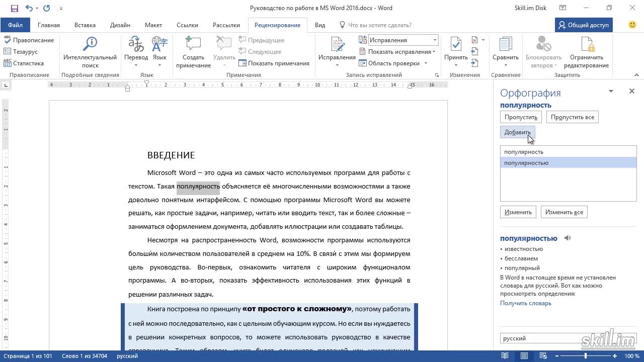Image resolution: width=644 pixels, height=362 pixels.
Task: Expand the Undo history dropdown arrow
Action: pos(37,9)
